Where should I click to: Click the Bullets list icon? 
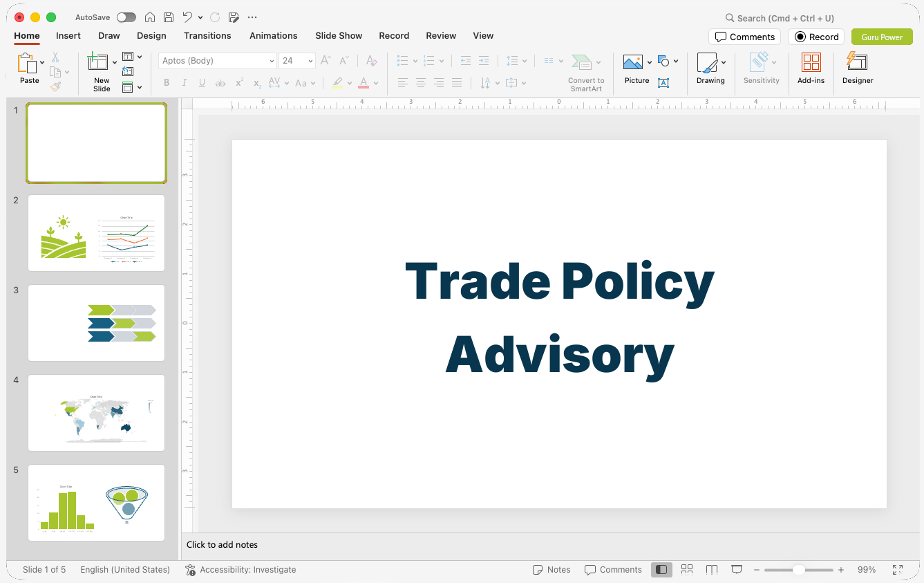403,61
